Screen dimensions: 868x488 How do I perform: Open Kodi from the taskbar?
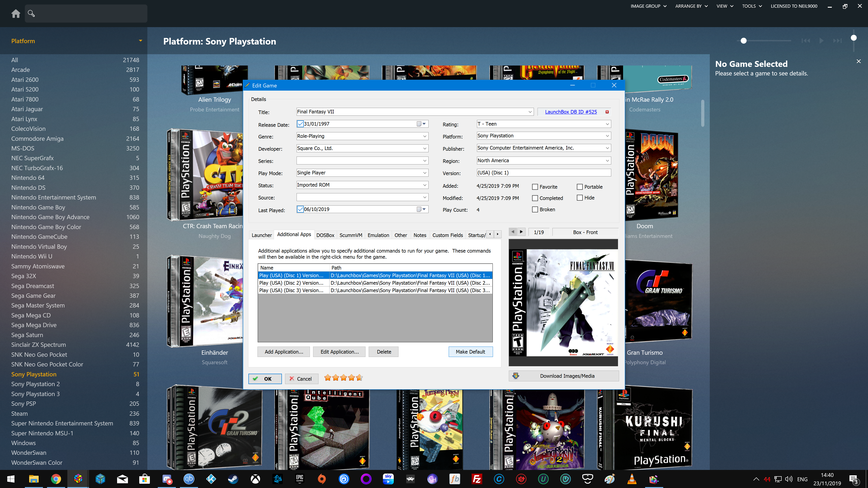(211, 479)
